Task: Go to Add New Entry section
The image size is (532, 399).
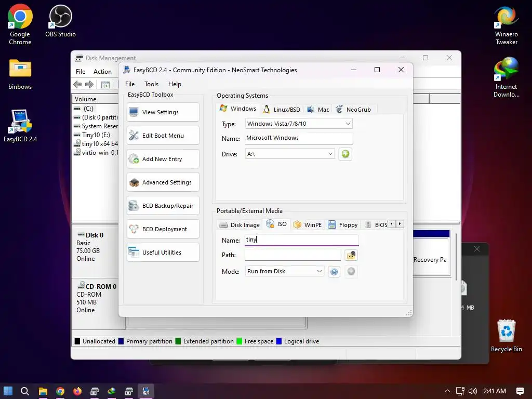Action: click(163, 159)
